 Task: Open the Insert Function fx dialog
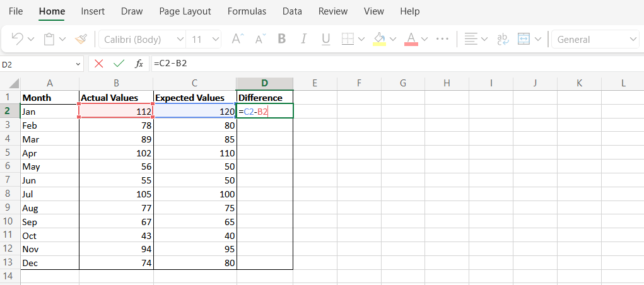click(x=139, y=64)
